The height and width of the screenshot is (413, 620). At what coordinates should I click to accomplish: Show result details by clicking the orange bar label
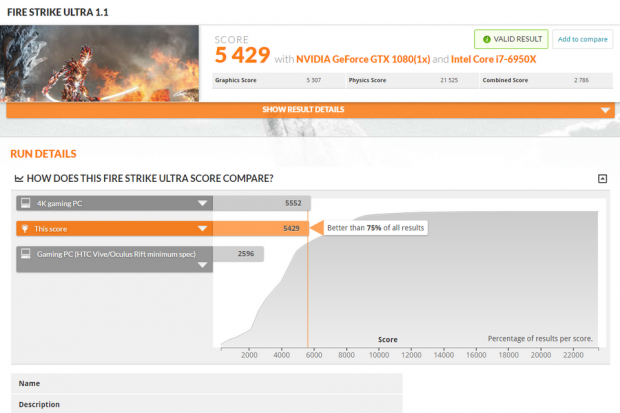(303, 109)
